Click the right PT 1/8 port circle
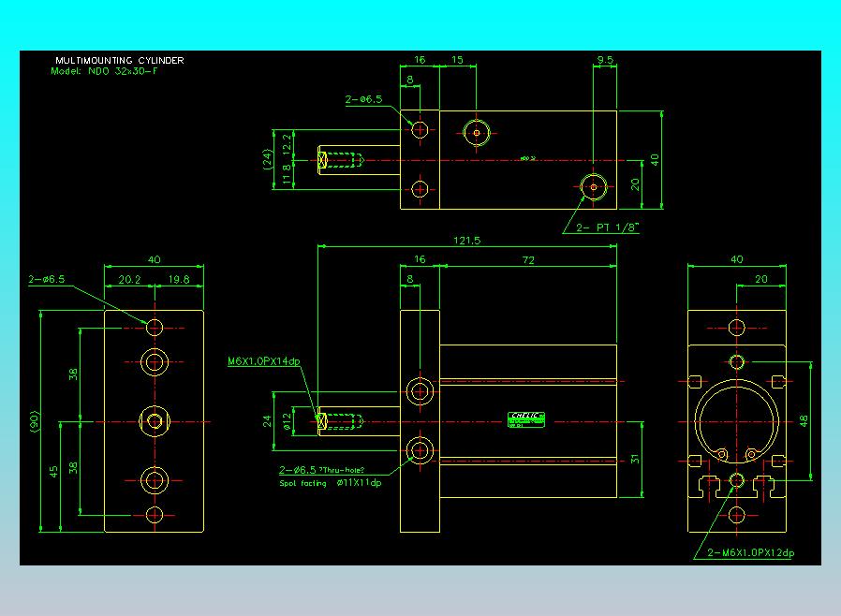 click(594, 187)
